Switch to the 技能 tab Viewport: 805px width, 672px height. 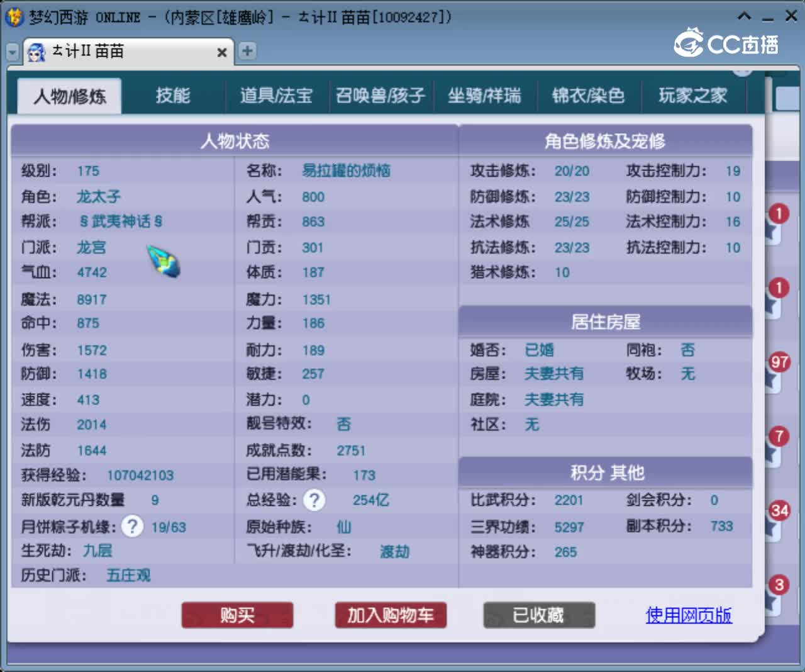click(173, 96)
